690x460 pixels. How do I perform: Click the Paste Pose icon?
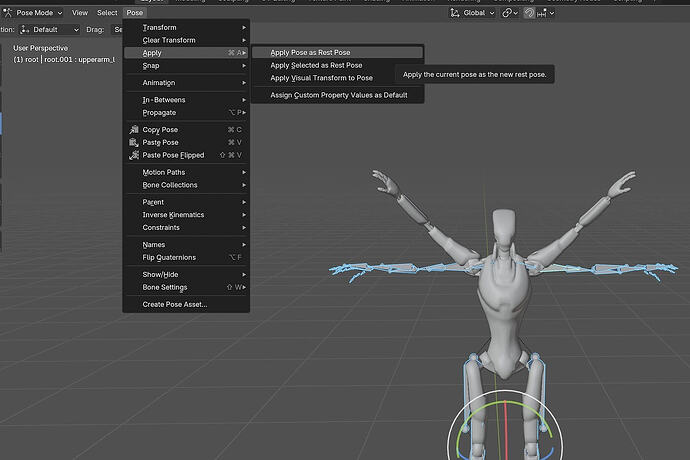pyautogui.click(x=133, y=143)
